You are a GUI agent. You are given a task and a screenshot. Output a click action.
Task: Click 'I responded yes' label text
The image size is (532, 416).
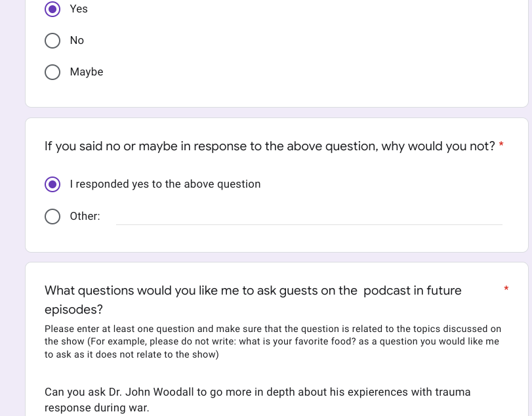click(165, 184)
